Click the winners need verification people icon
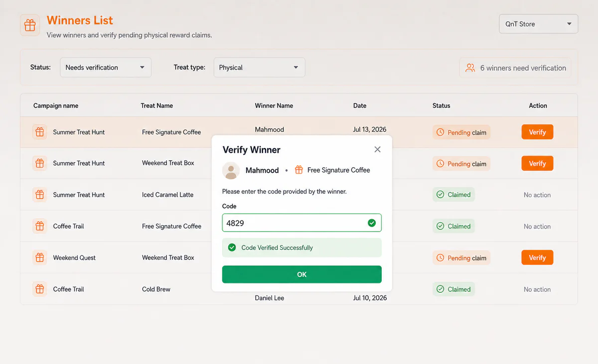The width and height of the screenshot is (598, 364). [x=470, y=68]
